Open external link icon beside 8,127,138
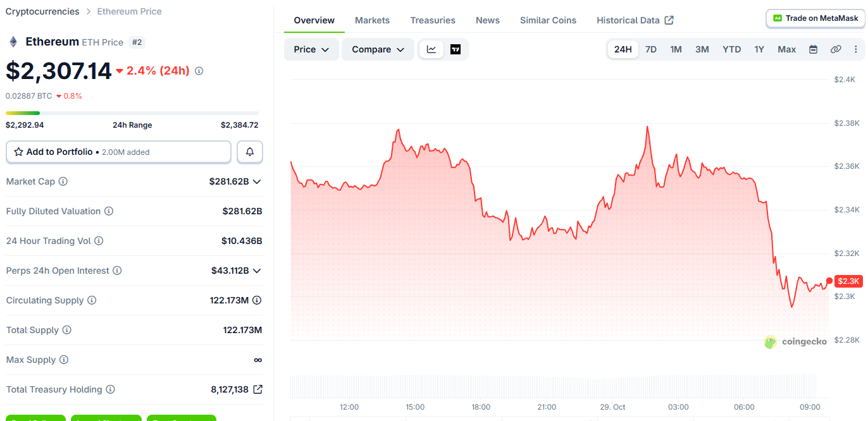This screenshot has height=421, width=868. [257, 389]
